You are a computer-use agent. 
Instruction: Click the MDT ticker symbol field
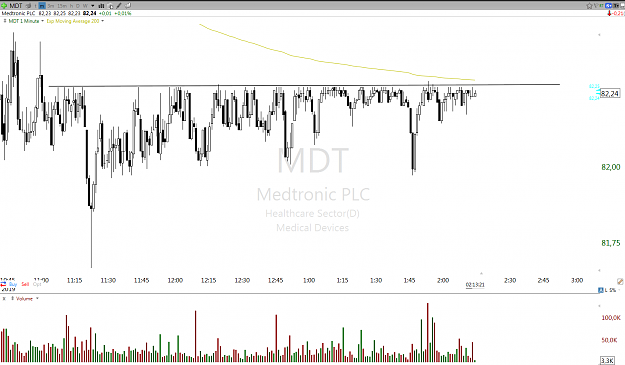[16, 6]
